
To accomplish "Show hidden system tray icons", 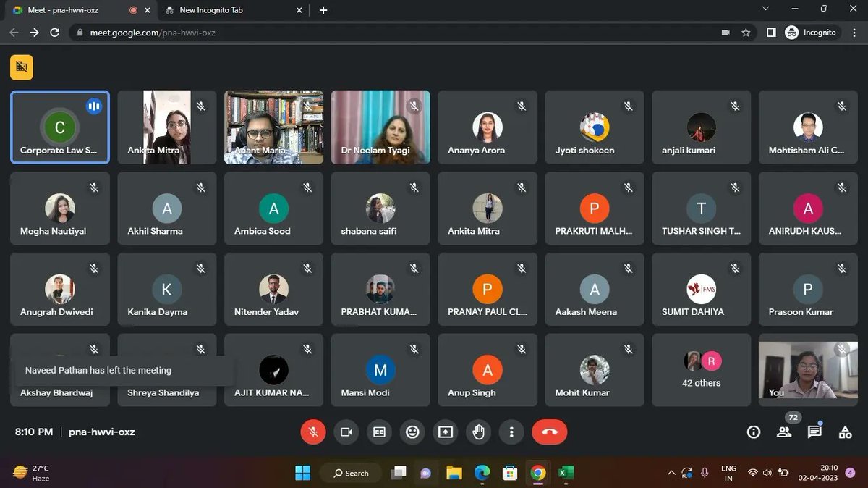I will point(670,473).
